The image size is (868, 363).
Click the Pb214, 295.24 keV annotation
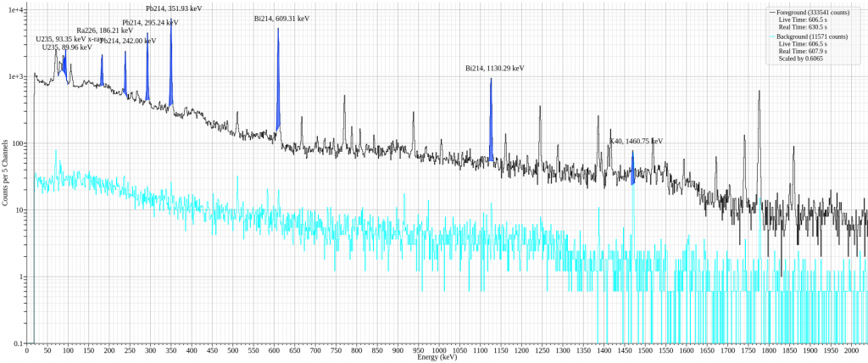click(150, 22)
